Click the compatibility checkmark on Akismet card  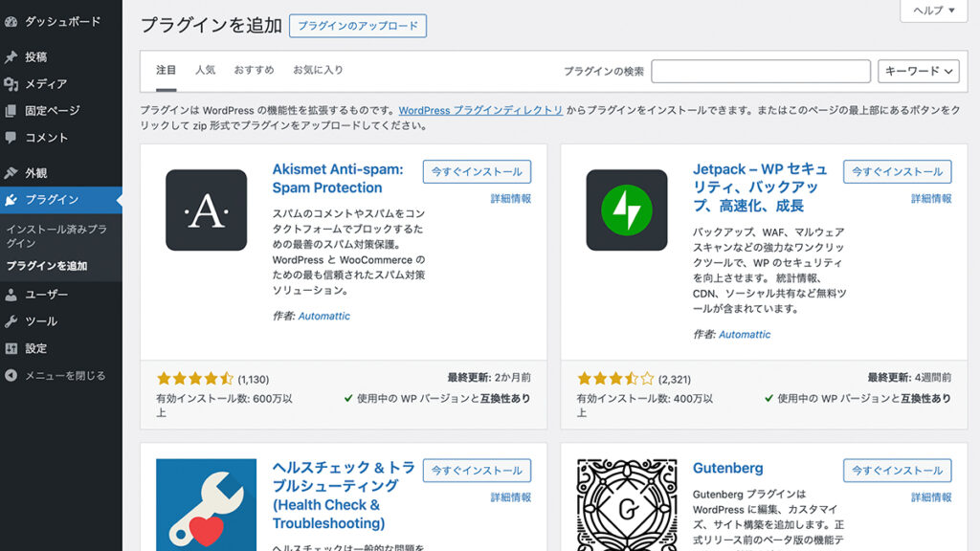(348, 399)
